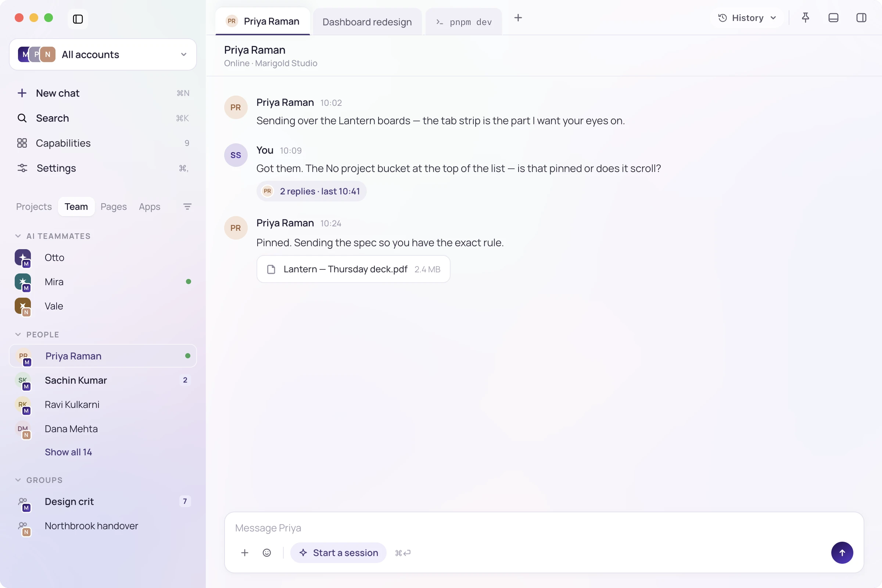Click the Capabilities label
The image size is (882, 588).
click(63, 143)
